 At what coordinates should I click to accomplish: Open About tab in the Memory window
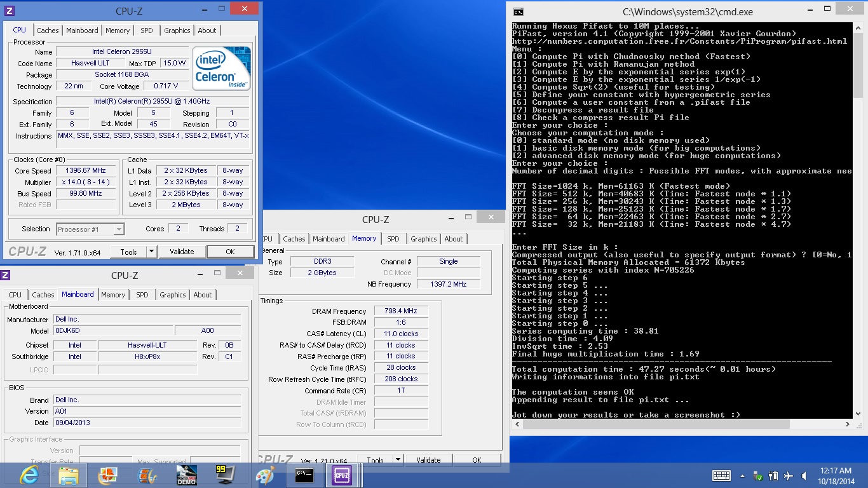[454, 239]
